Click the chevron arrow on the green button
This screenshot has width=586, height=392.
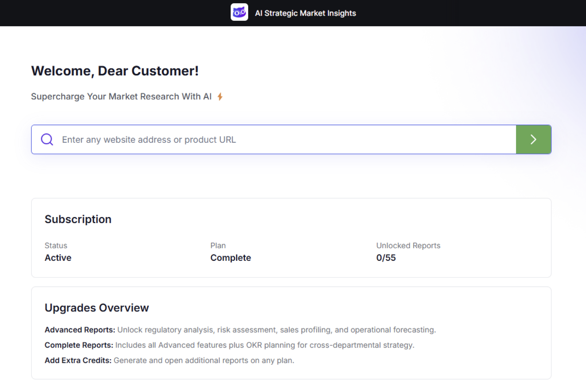coord(533,139)
